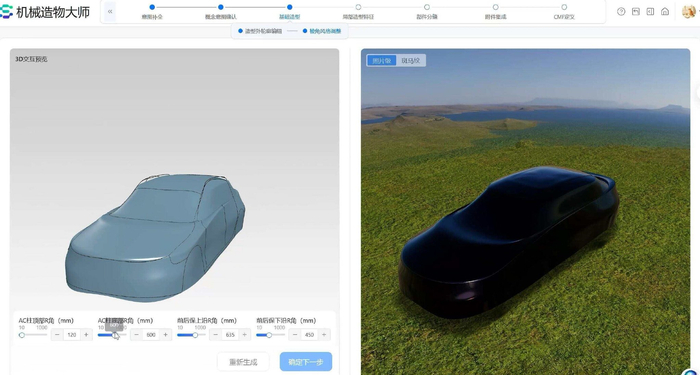Click the blue car model in 3D preview
Screen dimensions: 700x375
tap(155, 237)
